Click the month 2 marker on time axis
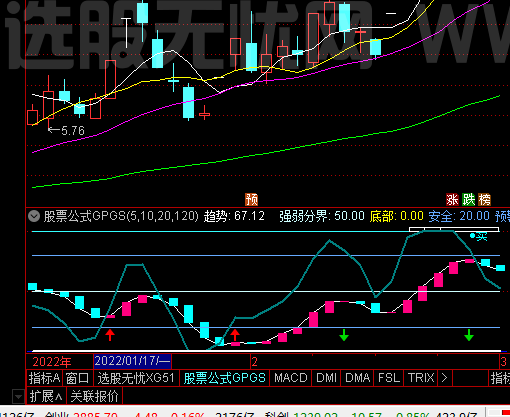The height and width of the screenshot is (417, 510). [x=255, y=362]
